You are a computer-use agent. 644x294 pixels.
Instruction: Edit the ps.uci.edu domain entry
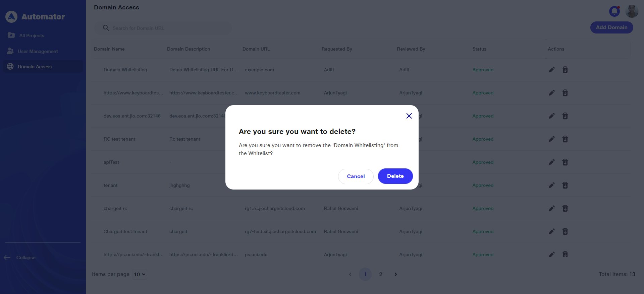[x=552, y=254]
